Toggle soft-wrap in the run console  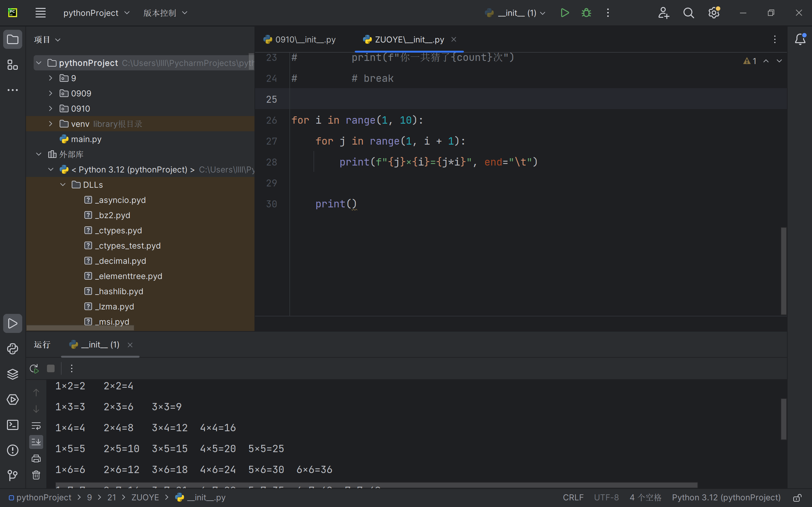point(36,425)
